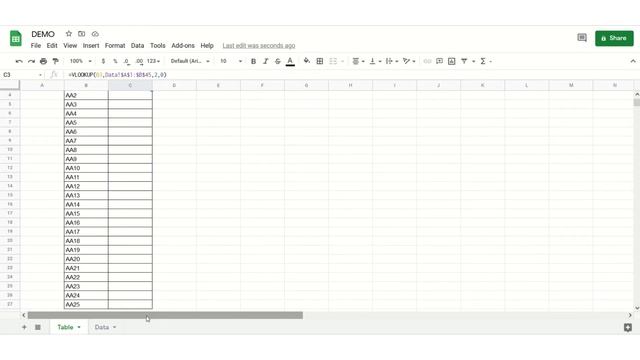Format the cell as currency

pyautogui.click(x=103, y=61)
